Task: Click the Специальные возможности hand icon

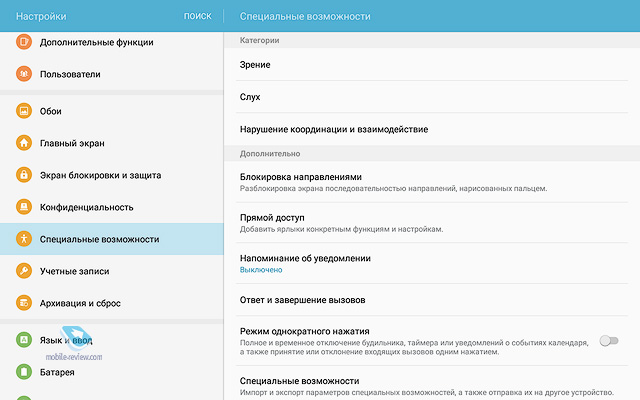Action: (24, 239)
